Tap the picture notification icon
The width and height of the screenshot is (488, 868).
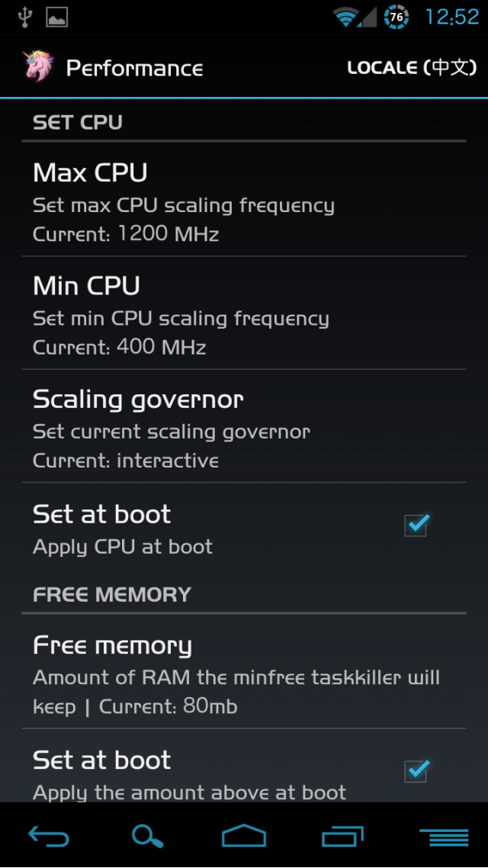coord(57,17)
